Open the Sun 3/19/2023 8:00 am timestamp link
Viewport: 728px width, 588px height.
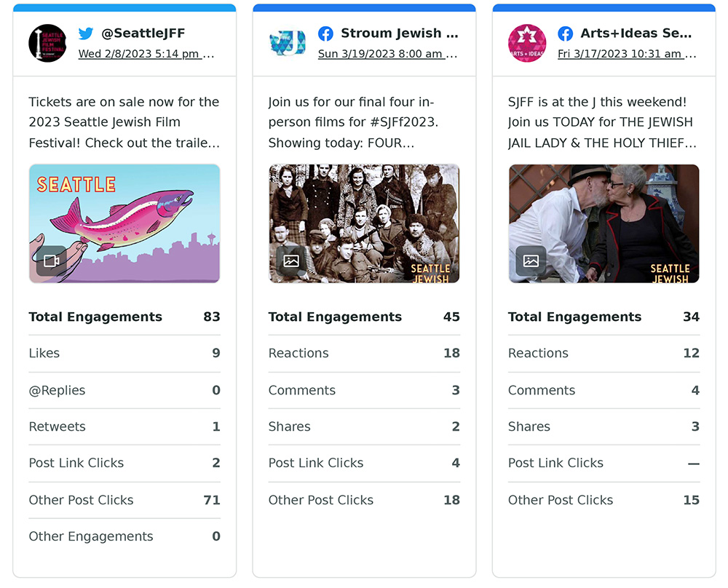[387, 54]
